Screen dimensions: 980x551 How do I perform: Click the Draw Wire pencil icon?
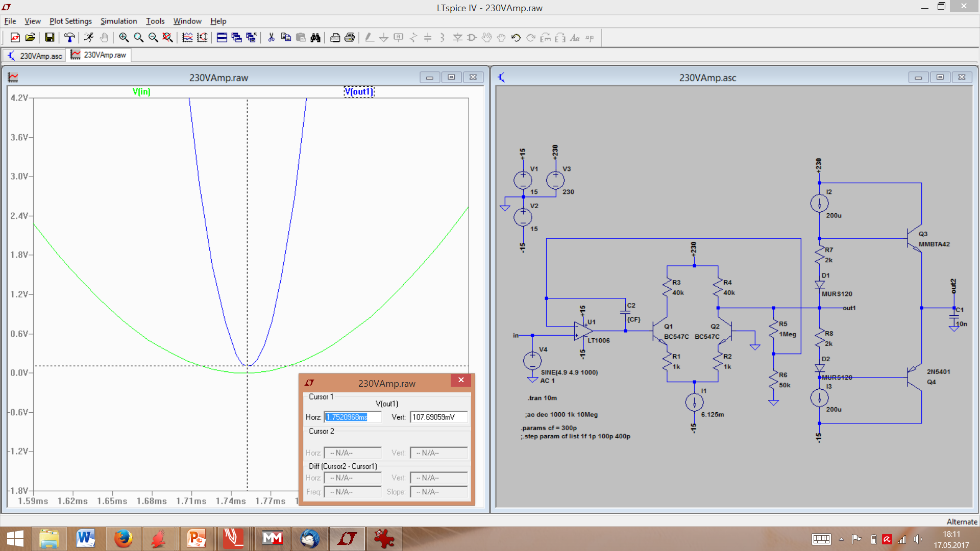click(369, 37)
